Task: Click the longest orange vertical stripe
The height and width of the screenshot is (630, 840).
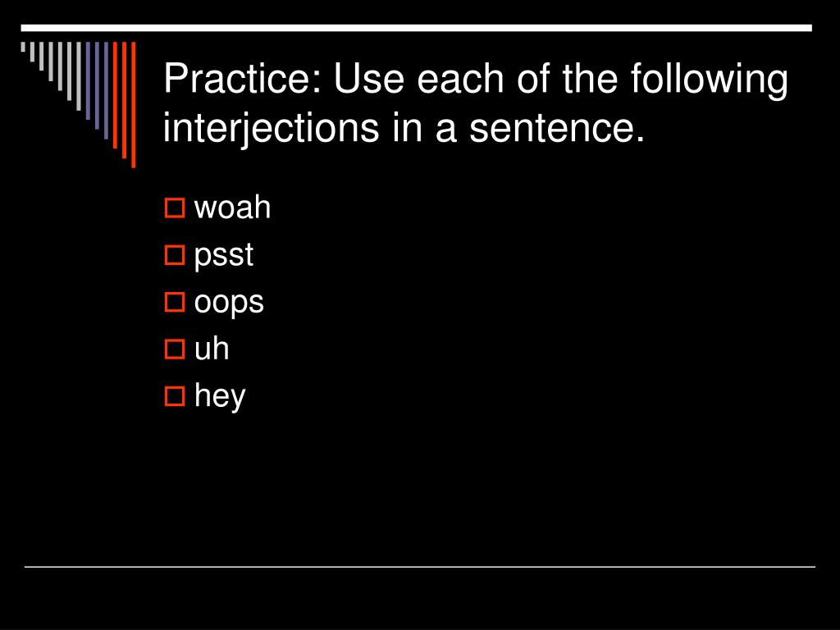Action: (x=134, y=104)
